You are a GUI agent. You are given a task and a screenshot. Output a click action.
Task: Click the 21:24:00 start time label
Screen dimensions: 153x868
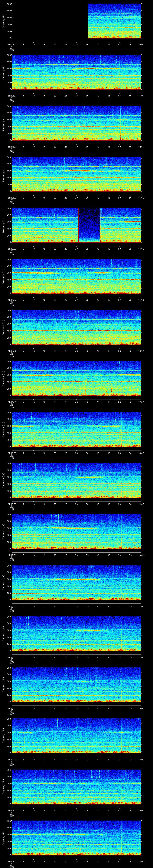pos(12,810)
